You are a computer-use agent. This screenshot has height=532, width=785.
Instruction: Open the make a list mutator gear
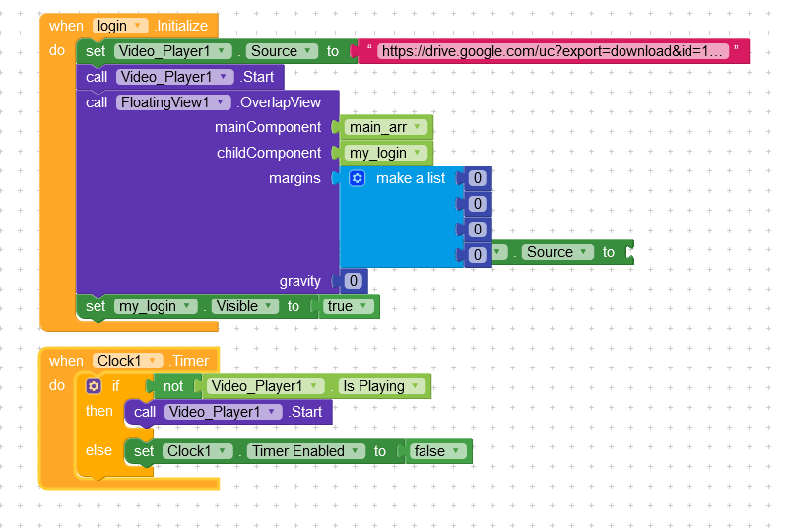click(357, 178)
